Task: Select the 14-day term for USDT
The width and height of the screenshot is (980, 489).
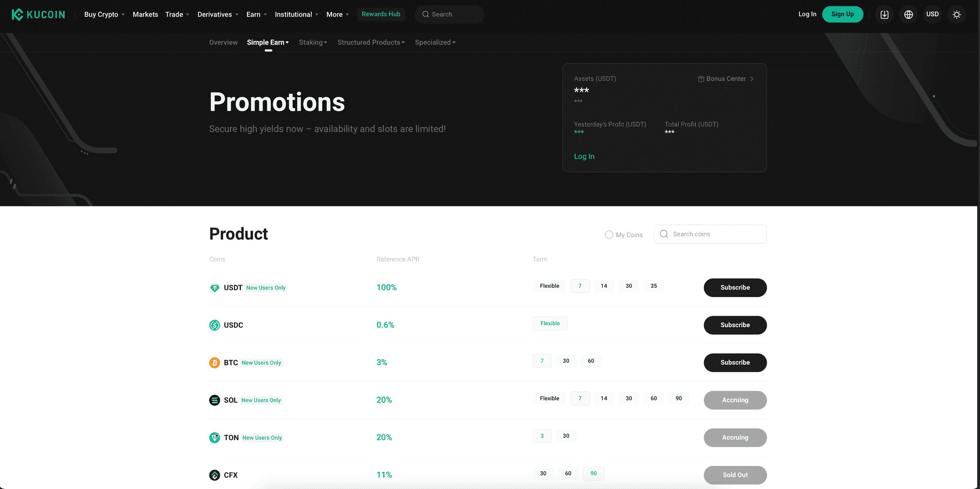Action: click(x=603, y=285)
